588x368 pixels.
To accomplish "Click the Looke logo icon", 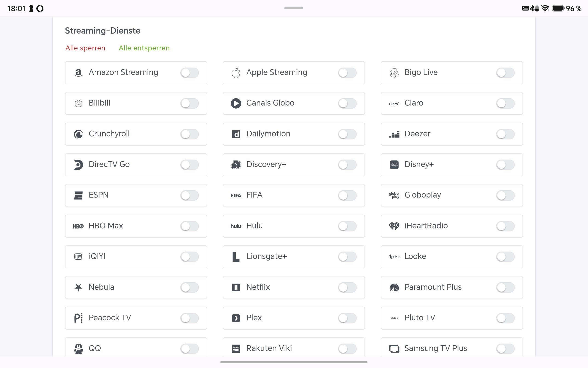I will coord(394,257).
